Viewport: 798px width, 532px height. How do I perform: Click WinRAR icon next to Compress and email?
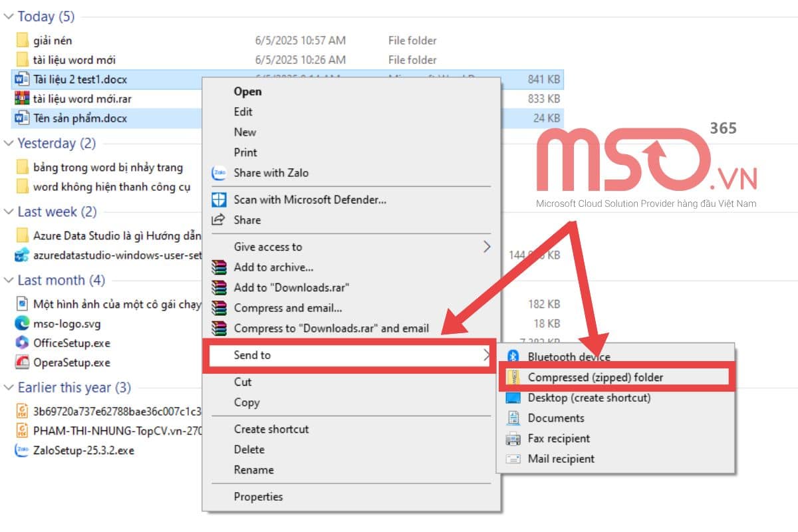(x=219, y=308)
